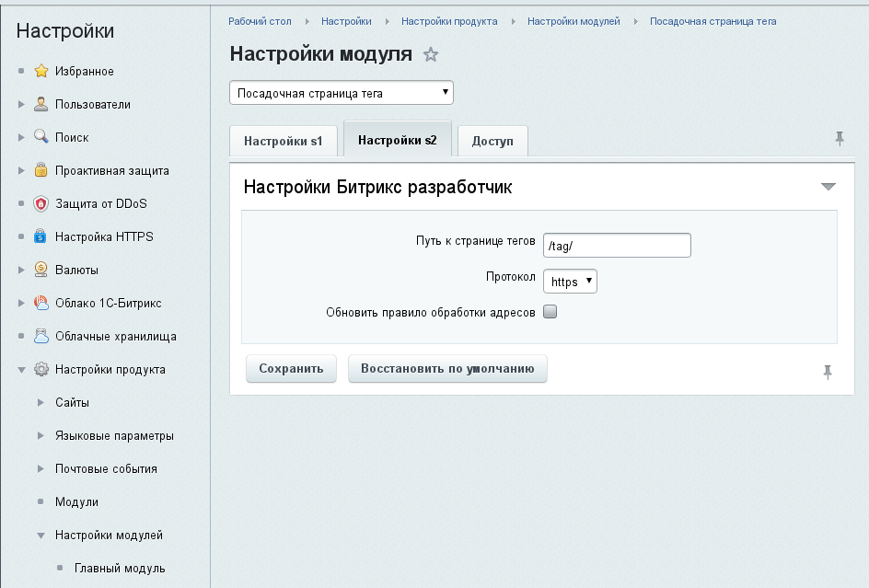Open Настройки продукта breadcrumb link
869x588 pixels.
[449, 21]
